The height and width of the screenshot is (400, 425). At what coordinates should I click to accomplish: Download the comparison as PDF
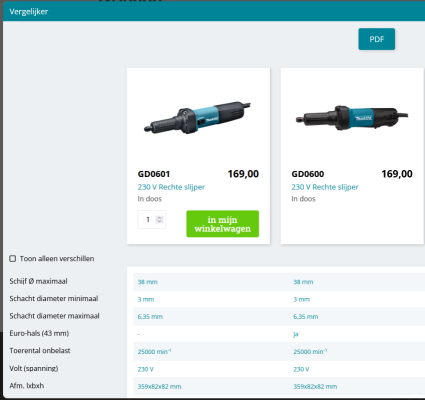click(x=377, y=39)
